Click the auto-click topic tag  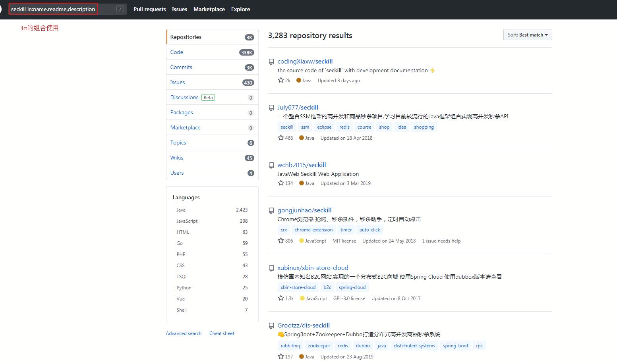coord(370,230)
